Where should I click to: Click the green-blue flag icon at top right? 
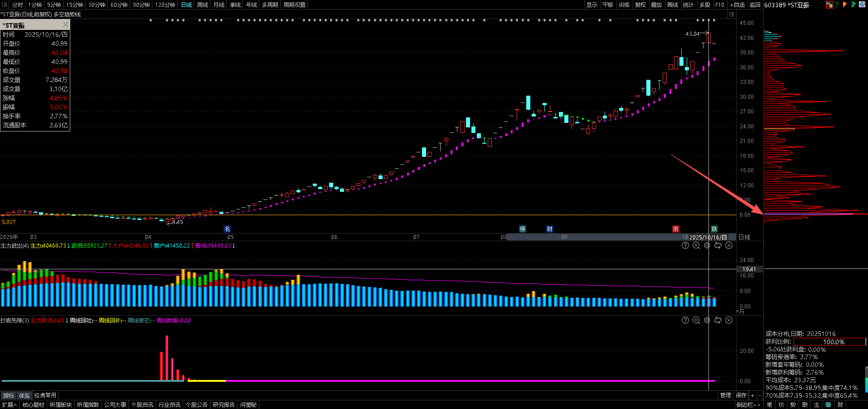853,5
